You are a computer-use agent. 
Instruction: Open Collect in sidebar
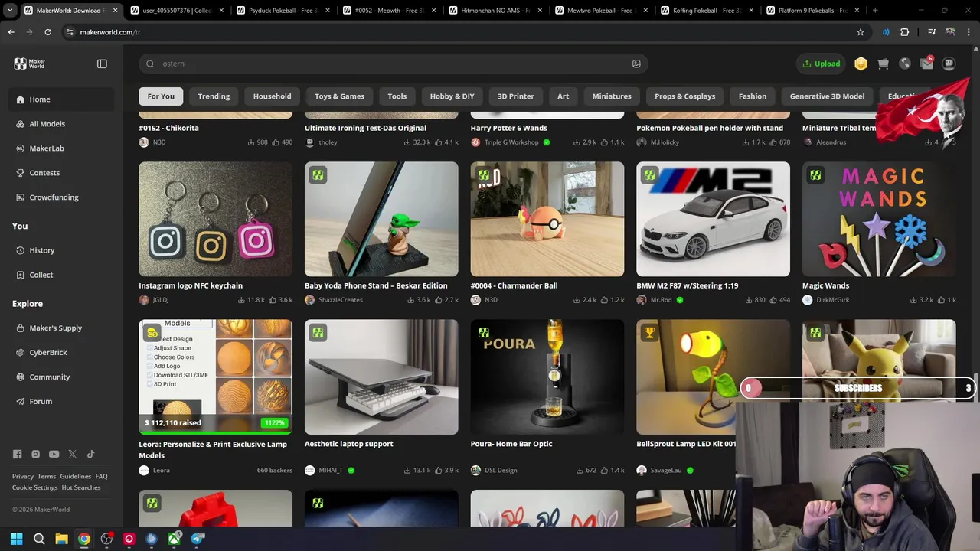pyautogui.click(x=61, y=275)
